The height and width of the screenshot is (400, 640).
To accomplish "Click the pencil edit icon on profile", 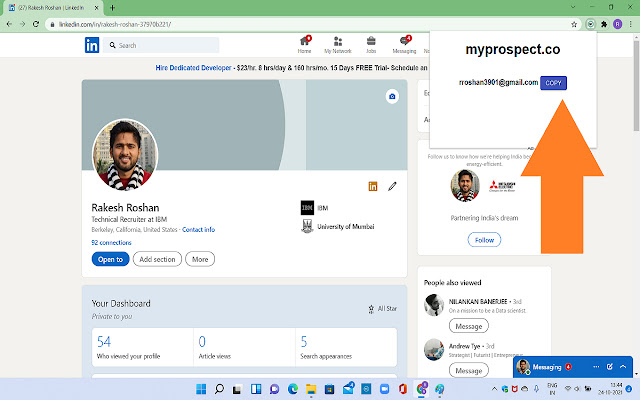I will click(393, 186).
